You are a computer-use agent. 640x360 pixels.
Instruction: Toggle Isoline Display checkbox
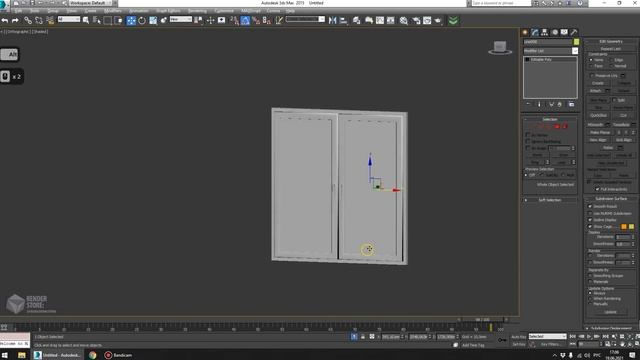pyautogui.click(x=590, y=220)
